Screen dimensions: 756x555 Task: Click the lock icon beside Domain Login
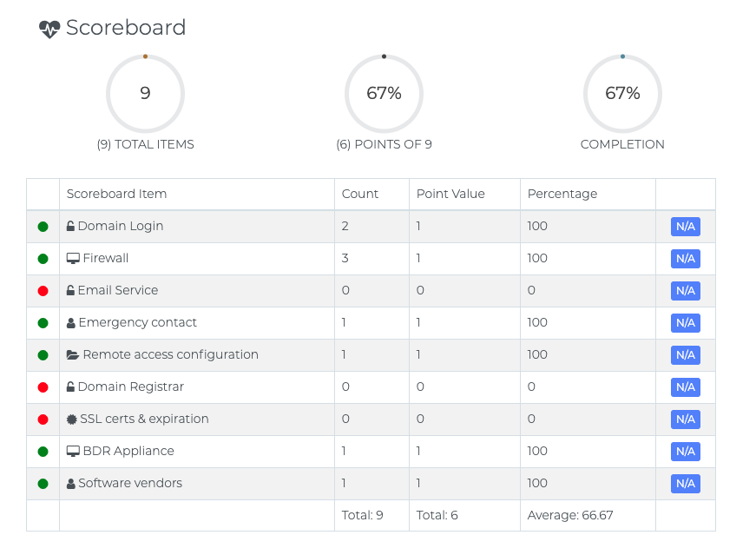click(x=70, y=226)
